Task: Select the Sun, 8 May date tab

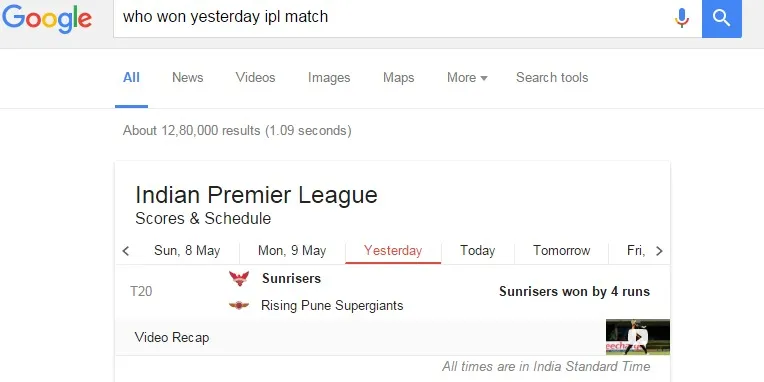Action: [x=187, y=250]
